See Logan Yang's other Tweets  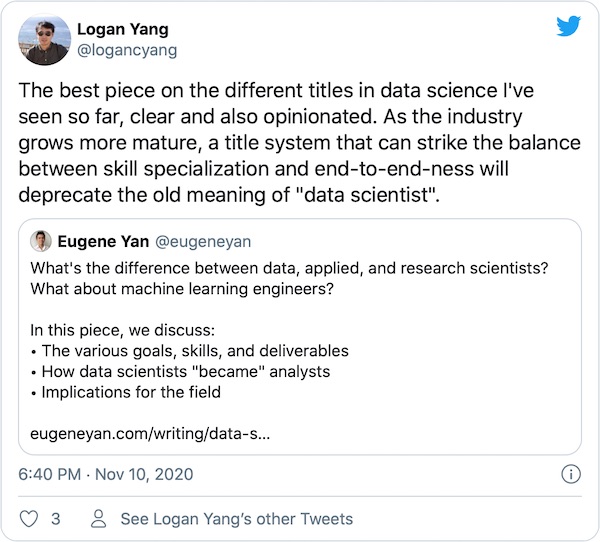pyautogui.click(x=236, y=519)
